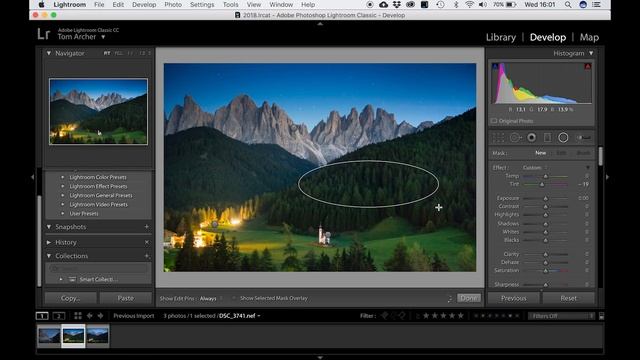Open Show Edit Pins Always dropdown
The image size is (640, 360).
211,298
